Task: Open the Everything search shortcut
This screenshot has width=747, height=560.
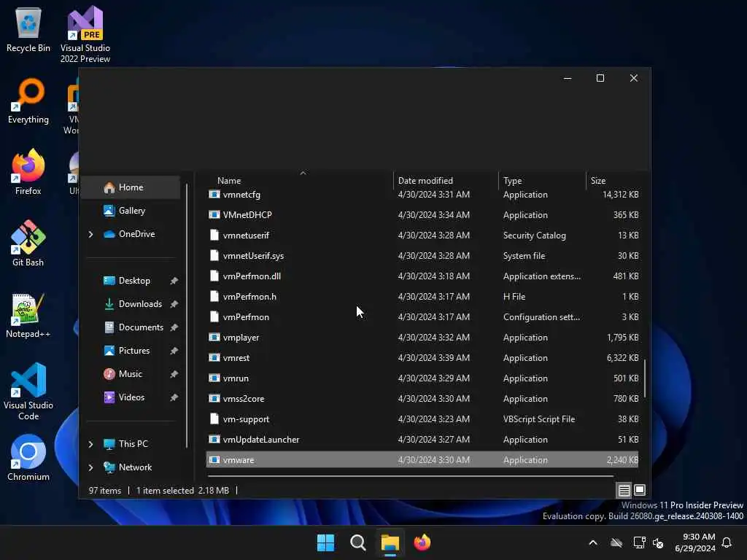Action: coord(28,101)
